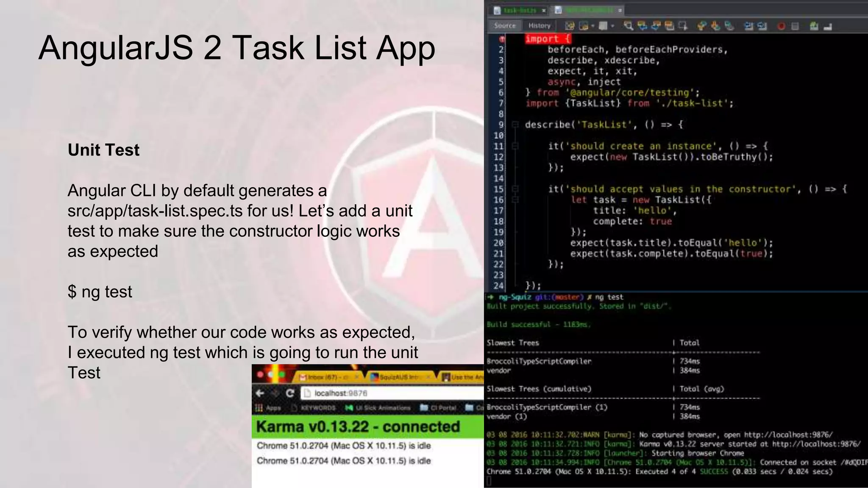Select the task-list.ts editor tab
Image resolution: width=868 pixels, height=488 pixels.
point(520,10)
